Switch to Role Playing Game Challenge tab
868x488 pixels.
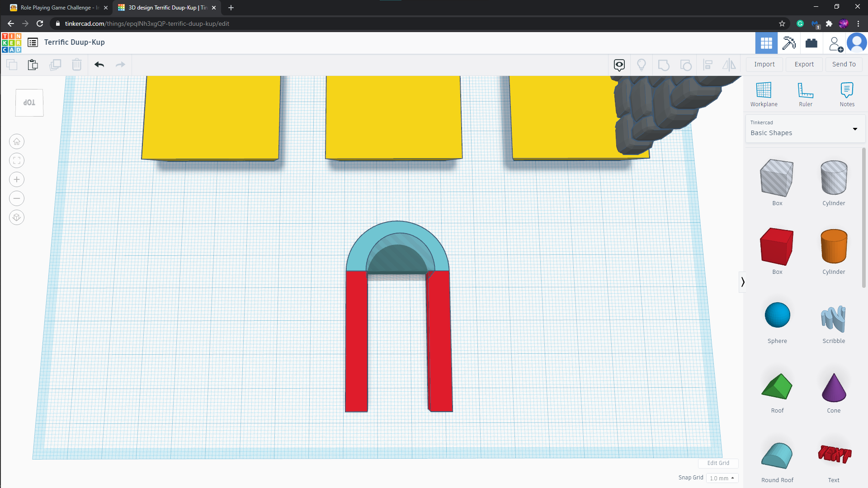pyautogui.click(x=59, y=8)
